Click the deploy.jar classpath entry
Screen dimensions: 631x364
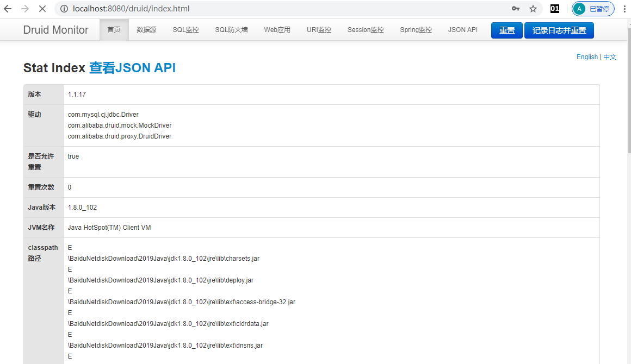160,280
